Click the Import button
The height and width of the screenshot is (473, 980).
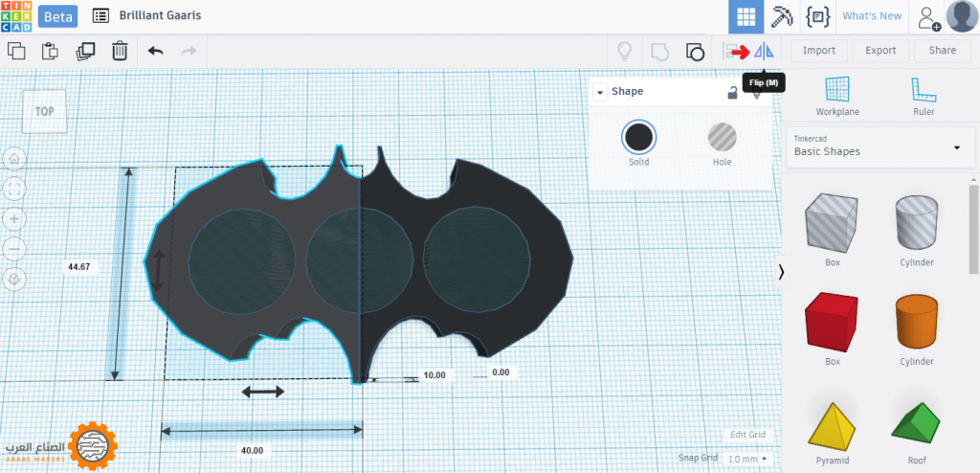click(819, 51)
